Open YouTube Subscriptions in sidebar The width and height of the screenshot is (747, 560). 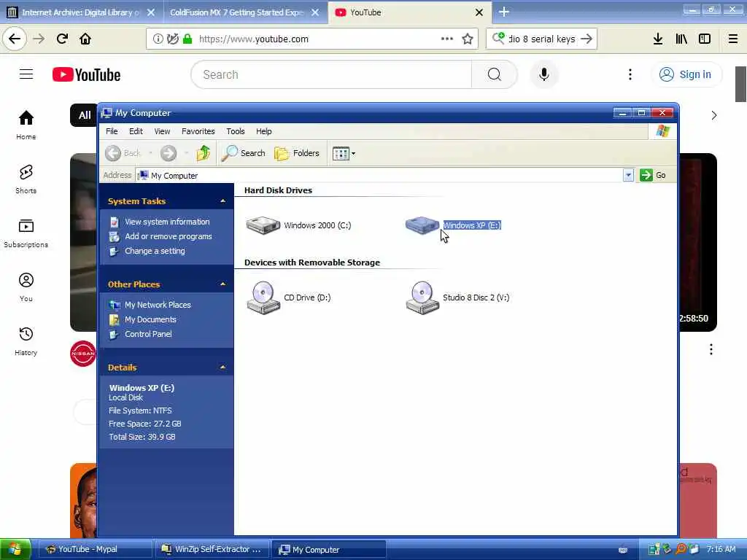pyautogui.click(x=26, y=233)
